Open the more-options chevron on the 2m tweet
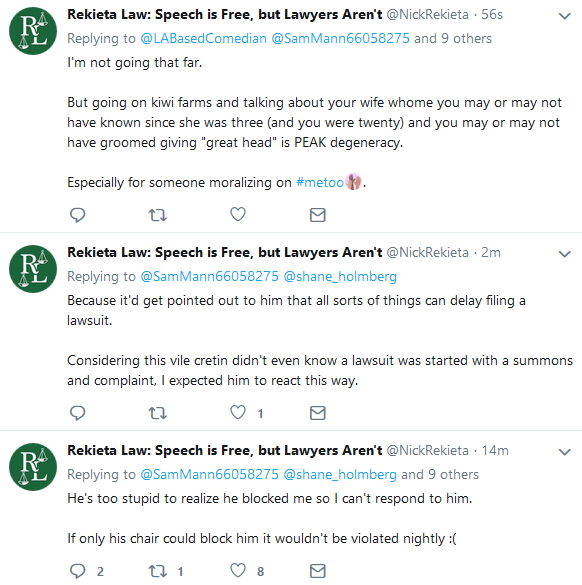582x585 pixels. pos(564,254)
